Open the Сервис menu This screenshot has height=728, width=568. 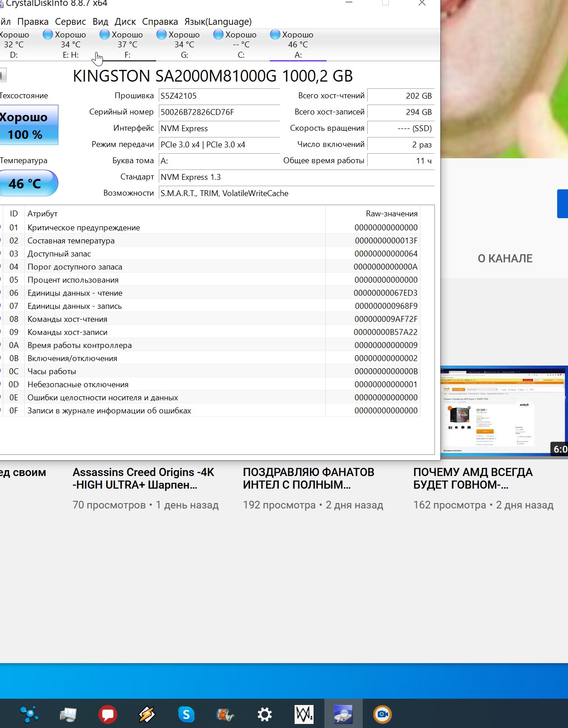click(70, 22)
